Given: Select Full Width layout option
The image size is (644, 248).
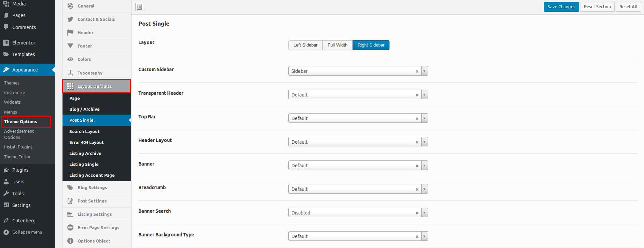Looking at the screenshot, I should [338, 45].
